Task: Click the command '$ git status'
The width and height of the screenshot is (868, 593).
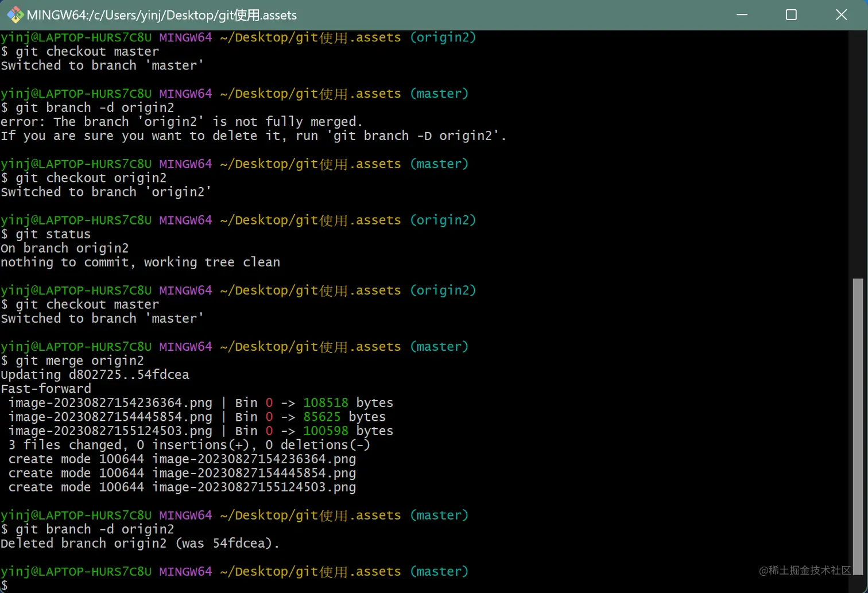Action: (46, 234)
